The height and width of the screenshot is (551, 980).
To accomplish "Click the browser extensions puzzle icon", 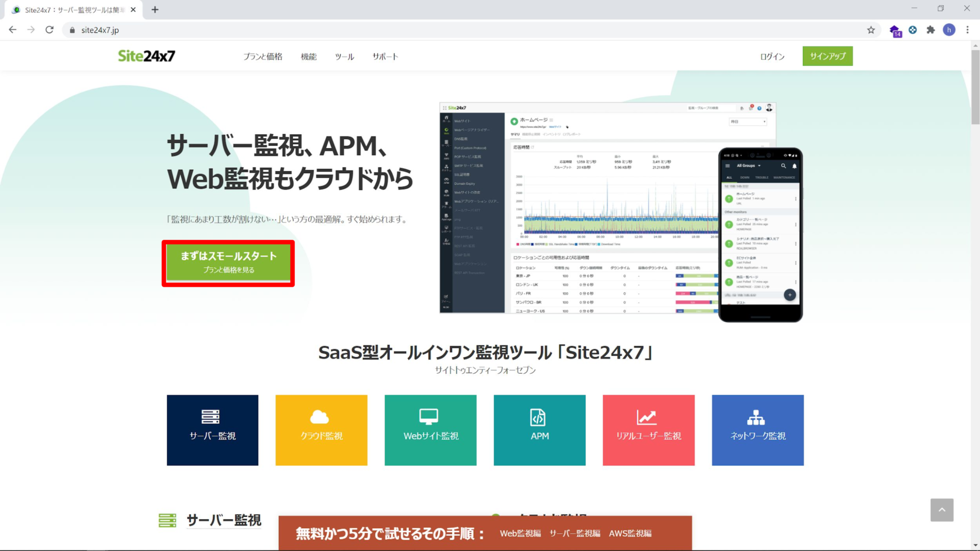I will tap(930, 30).
